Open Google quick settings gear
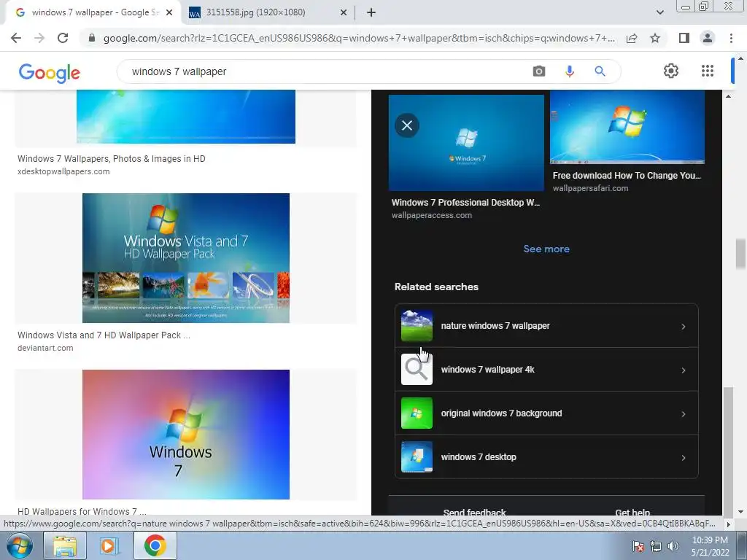This screenshot has height=560, width=747. (671, 71)
